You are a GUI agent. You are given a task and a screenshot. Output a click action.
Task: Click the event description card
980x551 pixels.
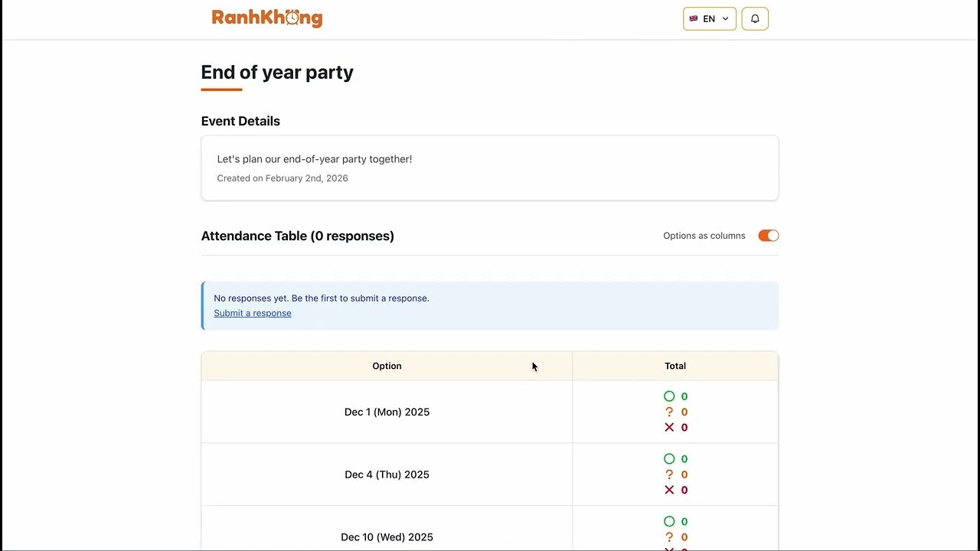coord(490,168)
